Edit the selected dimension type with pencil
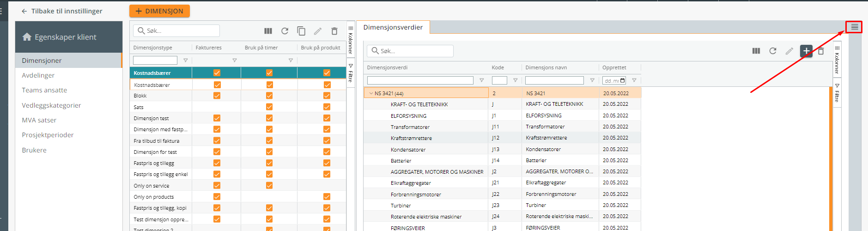Screen dimensions: 868x231 coord(318,31)
